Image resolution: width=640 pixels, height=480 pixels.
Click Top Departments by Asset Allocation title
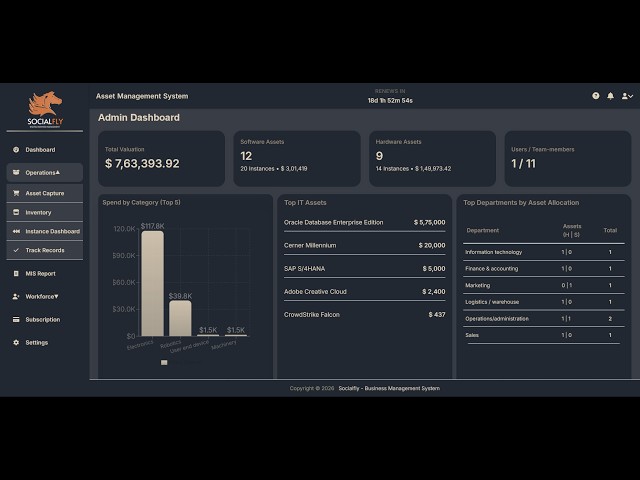tap(521, 203)
